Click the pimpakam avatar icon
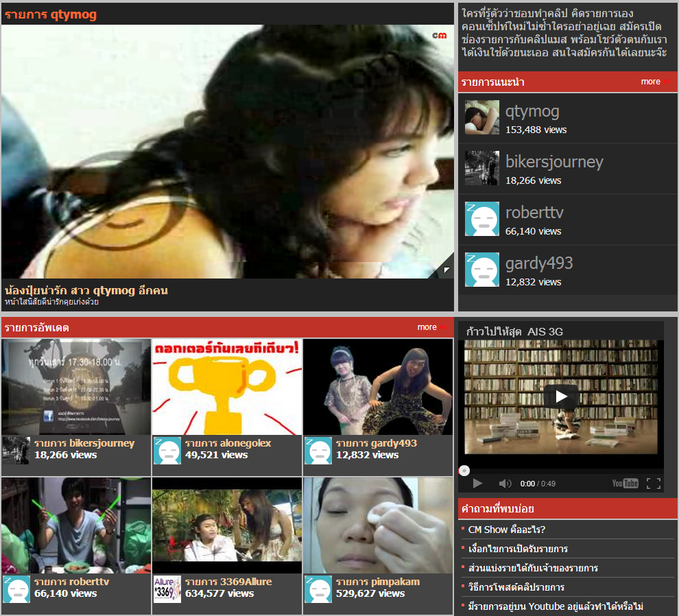The height and width of the screenshot is (616, 679). [x=318, y=589]
